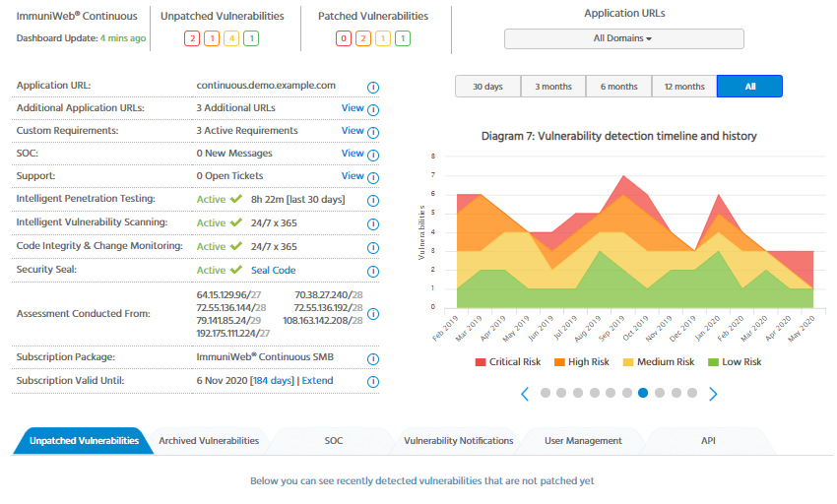Image resolution: width=837 pixels, height=504 pixels.
Task: Click red critical badge under Unpatched Vulnerabilities
Action: pyautogui.click(x=192, y=38)
